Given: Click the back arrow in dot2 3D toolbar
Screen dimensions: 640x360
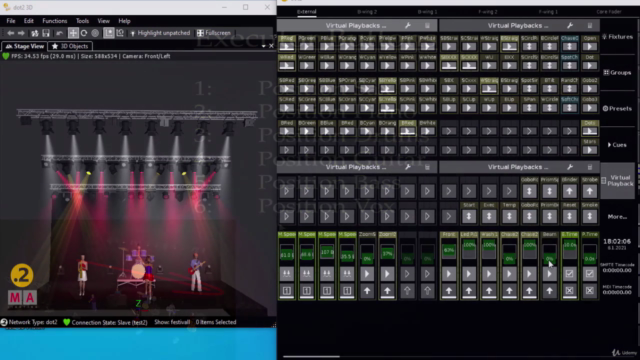Looking at the screenshot, I should [x=11, y=33].
